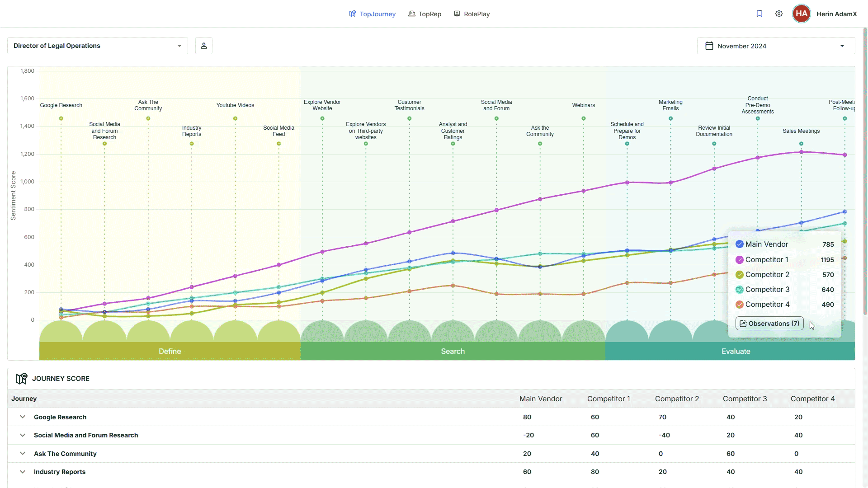Click the HA user avatar
The height and width of the screenshot is (488, 868).
(801, 14)
